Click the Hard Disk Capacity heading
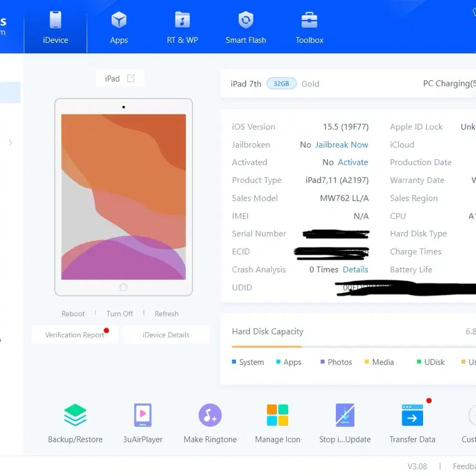The height and width of the screenshot is (476, 476). point(267,332)
